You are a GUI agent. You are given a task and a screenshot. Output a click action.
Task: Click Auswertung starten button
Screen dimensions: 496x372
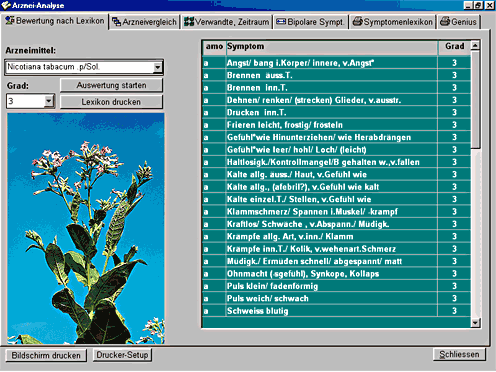(x=111, y=85)
